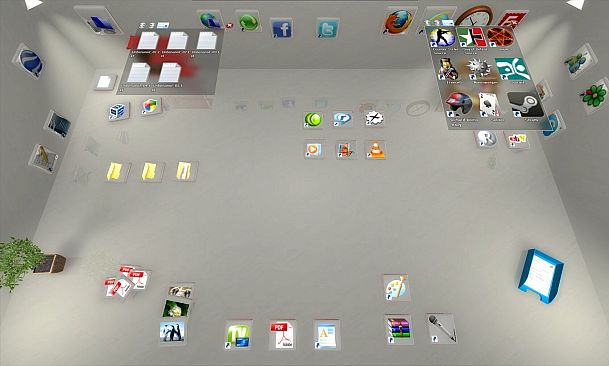Open the eBay shortcut on the floor
The image size is (609, 366).
coord(518,140)
